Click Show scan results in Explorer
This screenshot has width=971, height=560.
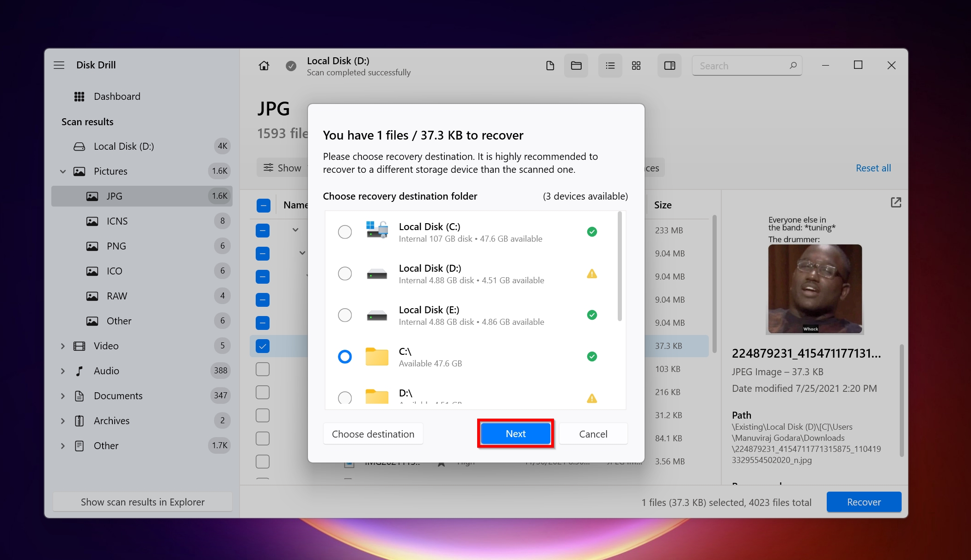(142, 502)
